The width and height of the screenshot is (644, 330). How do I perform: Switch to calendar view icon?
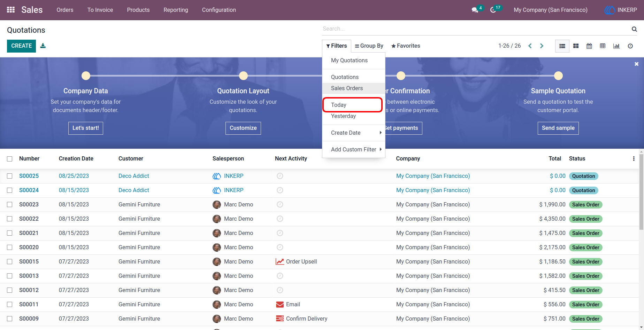coord(589,46)
